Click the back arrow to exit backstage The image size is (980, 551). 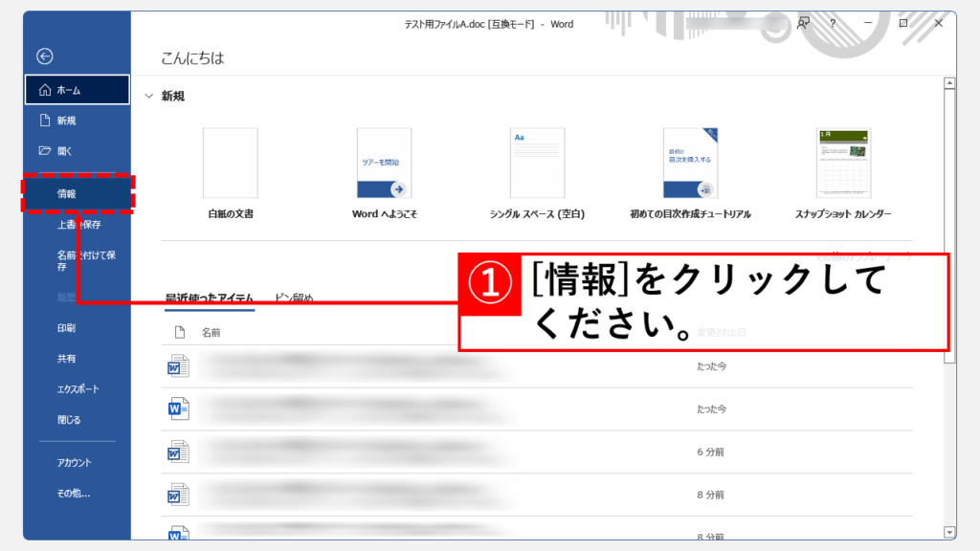[x=45, y=56]
